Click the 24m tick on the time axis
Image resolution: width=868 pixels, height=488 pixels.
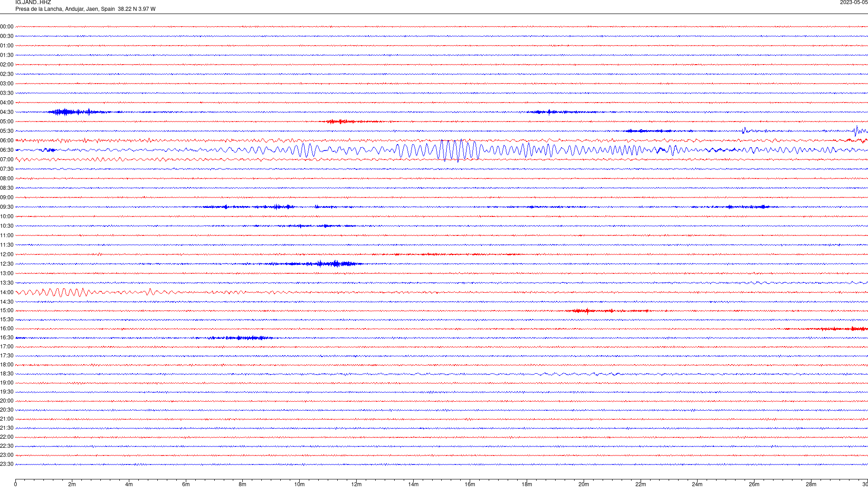(697, 484)
